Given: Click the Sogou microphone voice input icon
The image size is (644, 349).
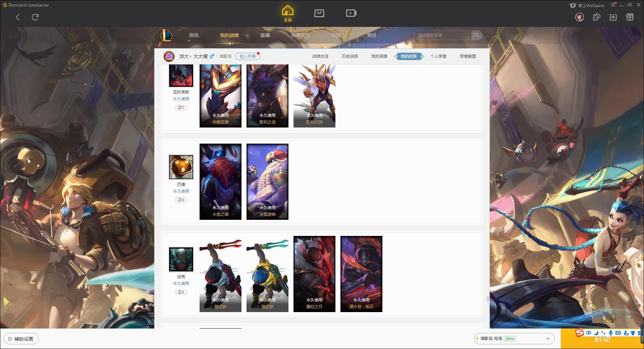Looking at the screenshot, I should 611,333.
